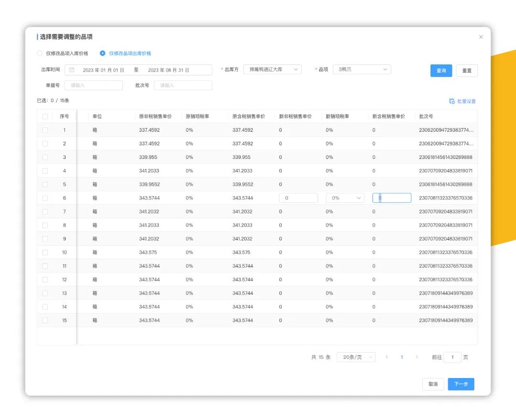Click the 原销项税率 column header
516x420 pixels.
pos(197,116)
